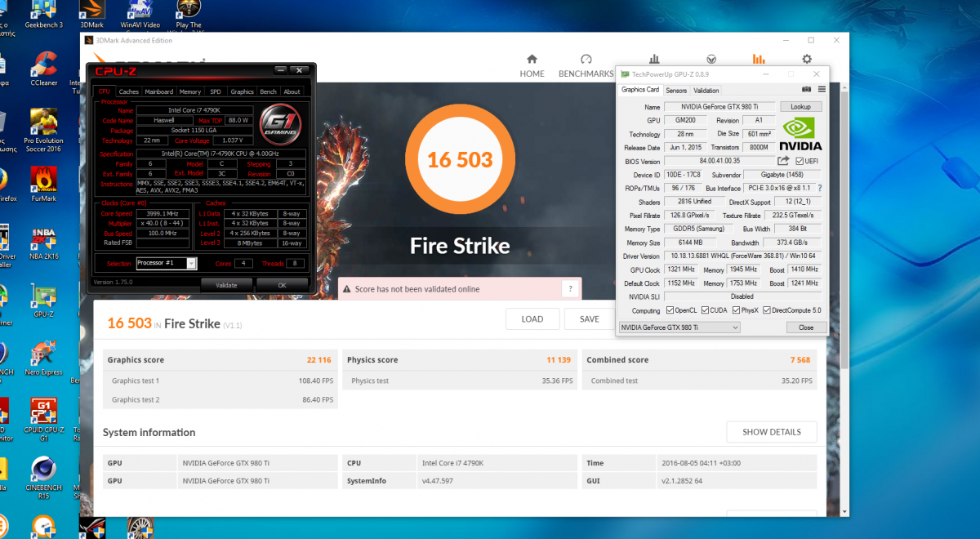Switch to the Mainboard tab in CPU-Z
The image size is (980, 539).
click(x=159, y=91)
